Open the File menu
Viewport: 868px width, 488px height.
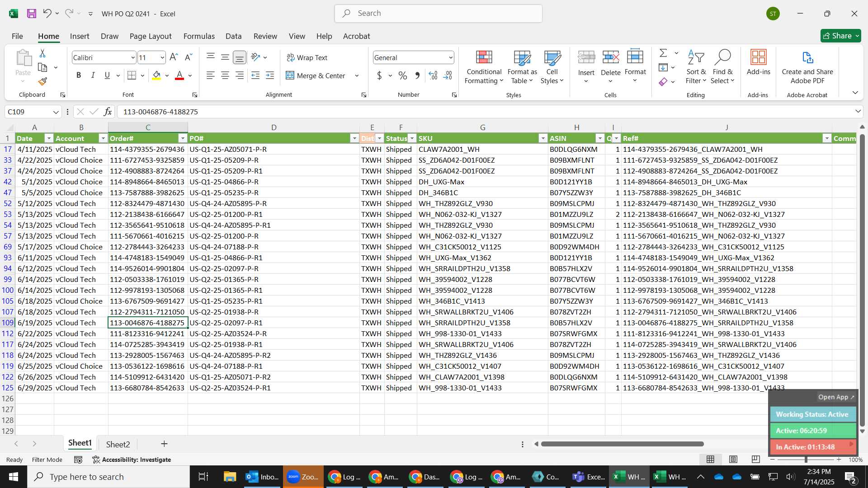coord(17,36)
